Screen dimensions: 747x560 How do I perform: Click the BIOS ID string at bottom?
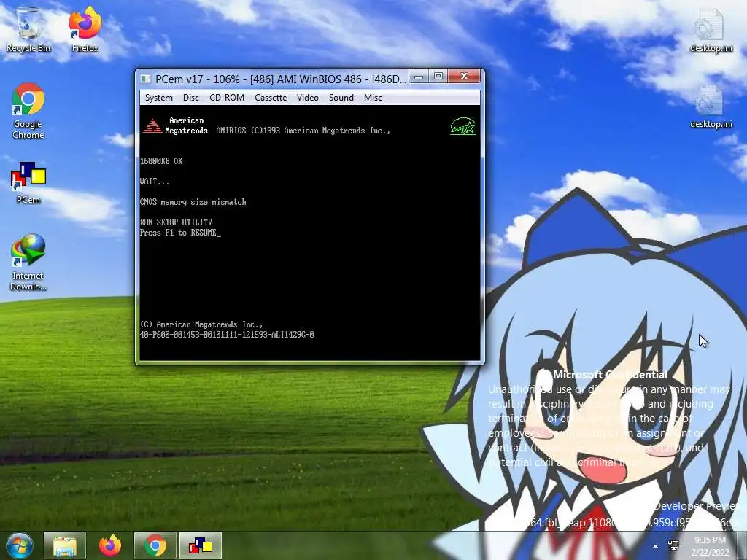[227, 335]
